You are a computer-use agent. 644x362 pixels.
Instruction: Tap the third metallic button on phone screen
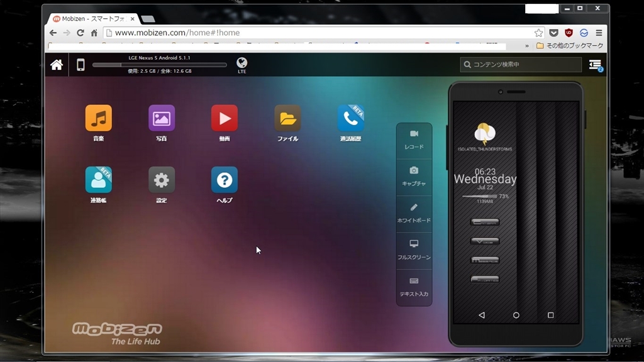tap(485, 260)
